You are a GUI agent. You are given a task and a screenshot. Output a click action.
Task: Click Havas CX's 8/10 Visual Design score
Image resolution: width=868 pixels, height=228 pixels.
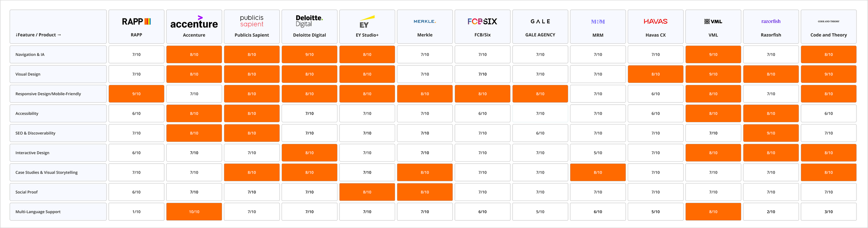tap(656, 74)
